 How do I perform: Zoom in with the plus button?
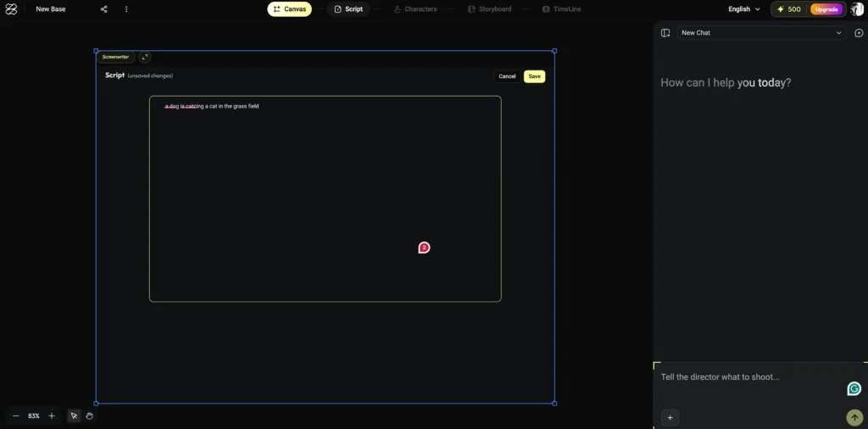pos(52,415)
